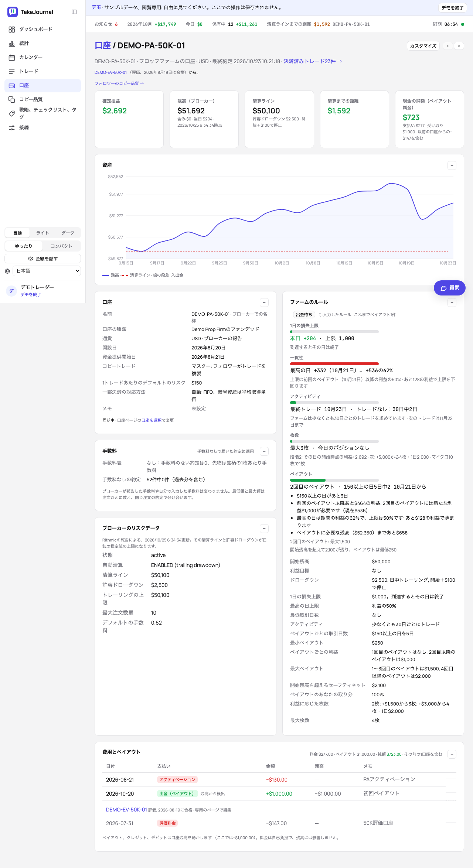Click the 出金待ち status badge

[x=304, y=315]
